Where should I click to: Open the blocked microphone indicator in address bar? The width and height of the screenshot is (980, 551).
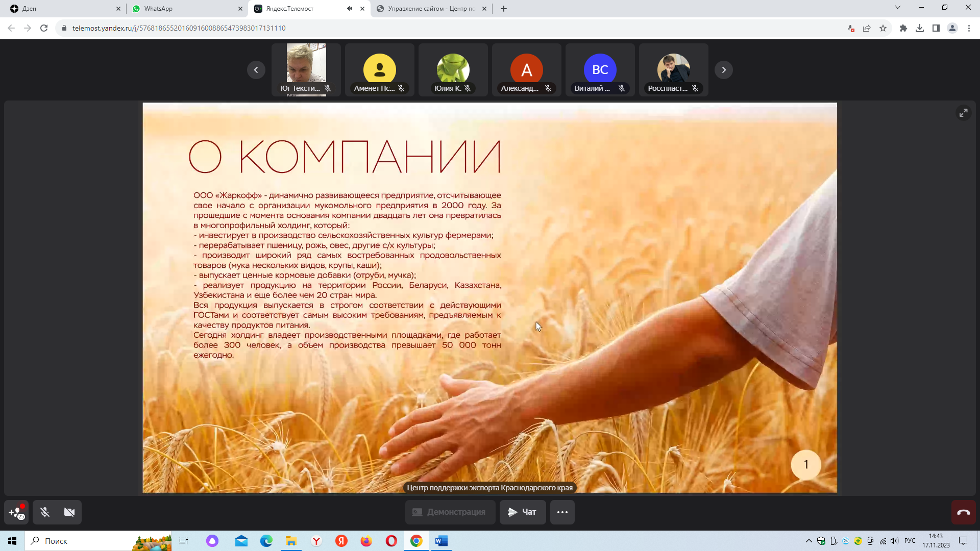click(x=851, y=29)
